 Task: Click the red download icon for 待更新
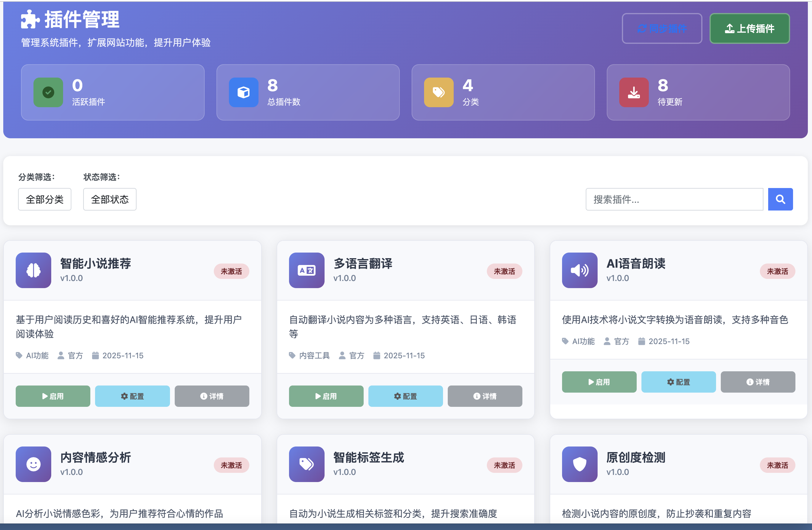tap(633, 92)
